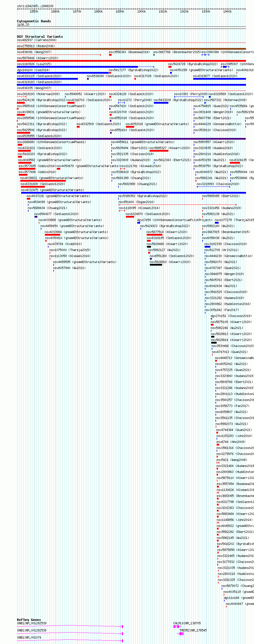Open variant esv2758913 (Redon2006)
Viewport: 254px width, 644px height.
(x=36, y=46)
